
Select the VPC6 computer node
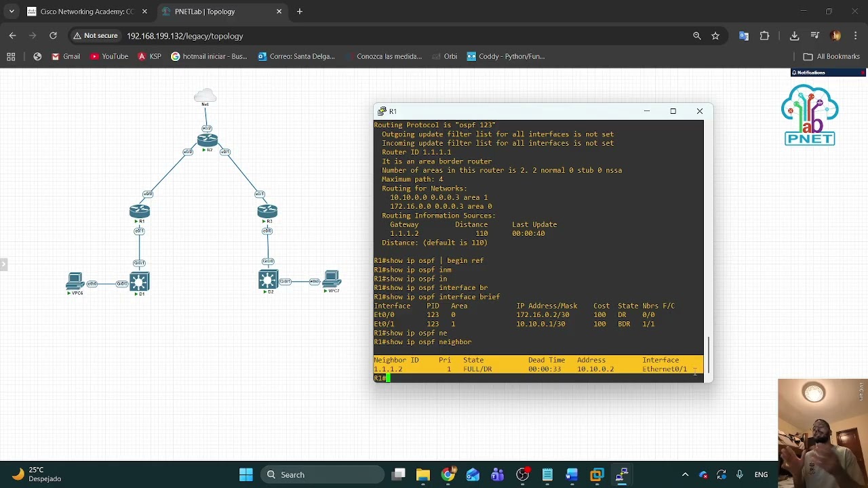click(75, 281)
